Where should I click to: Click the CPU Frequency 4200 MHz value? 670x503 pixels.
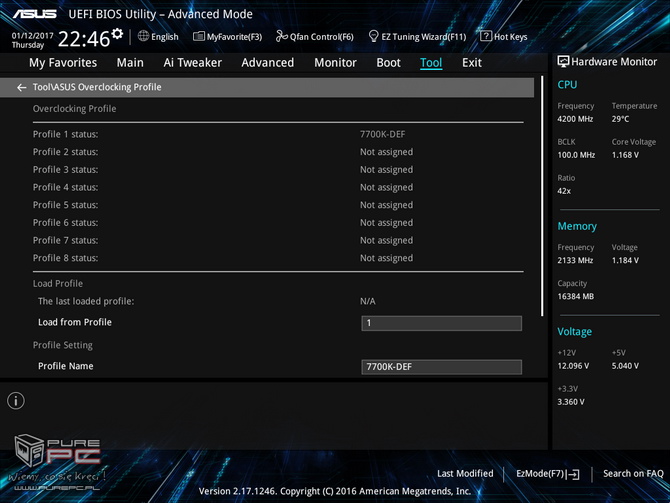[575, 119]
